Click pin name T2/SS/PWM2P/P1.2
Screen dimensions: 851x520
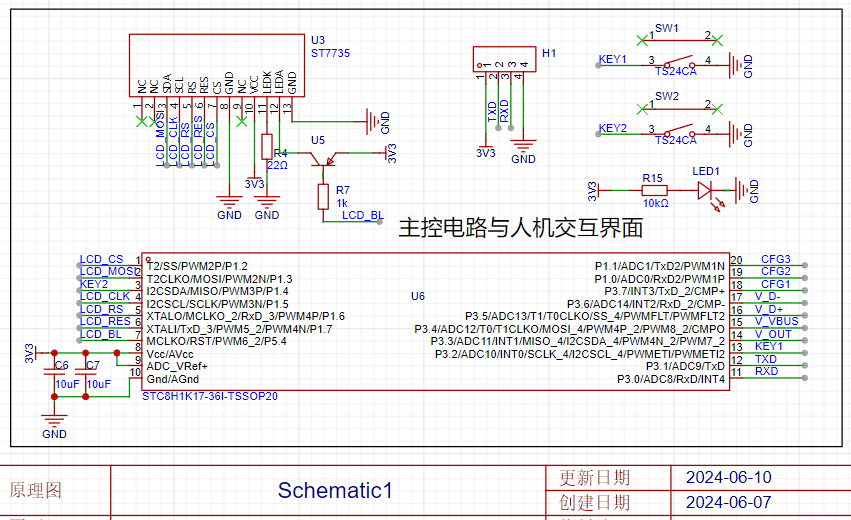(x=197, y=266)
